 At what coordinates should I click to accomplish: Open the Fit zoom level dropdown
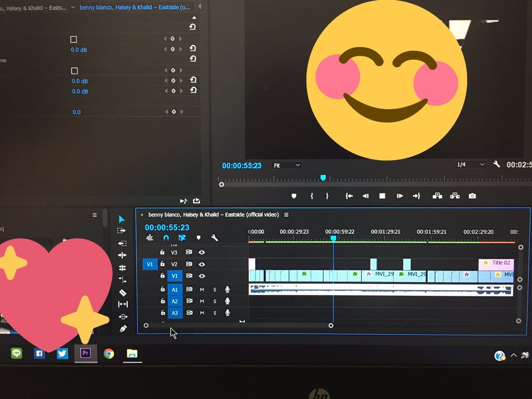tap(286, 165)
